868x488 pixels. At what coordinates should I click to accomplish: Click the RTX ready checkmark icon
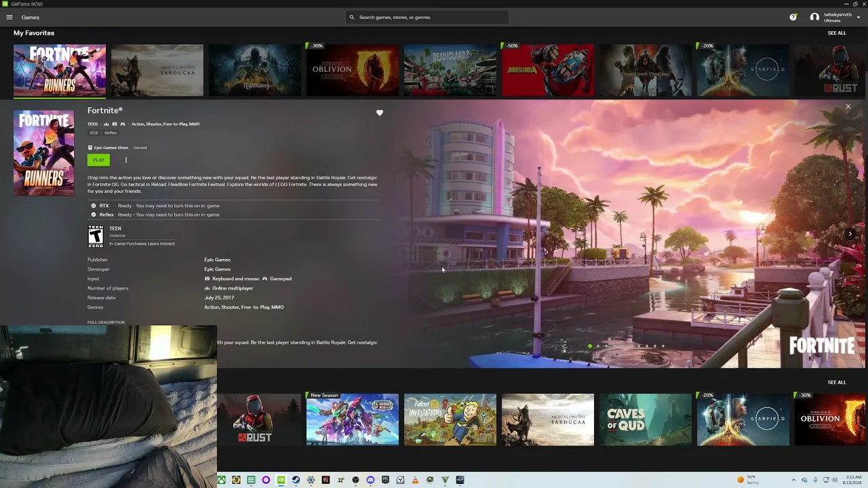[x=94, y=205]
